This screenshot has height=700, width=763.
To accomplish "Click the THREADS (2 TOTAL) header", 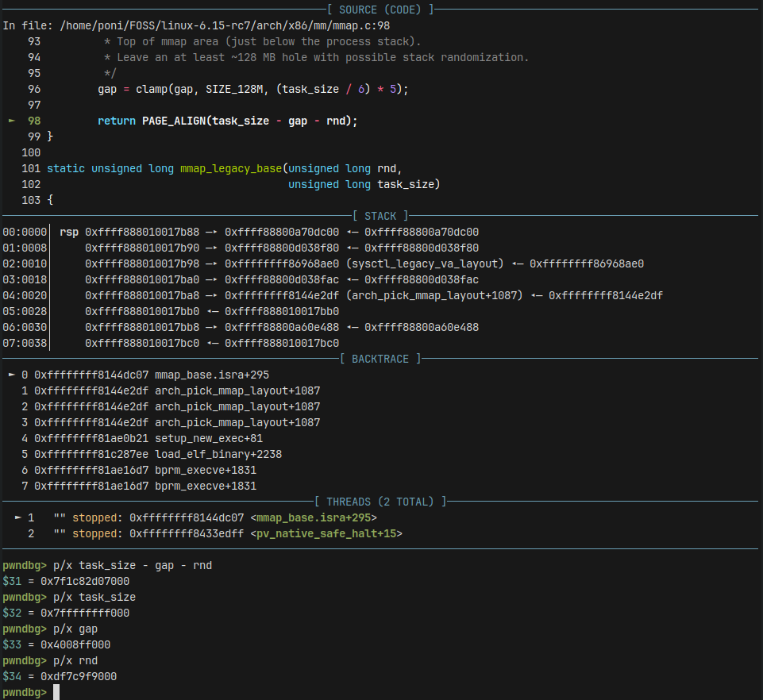I will (x=380, y=502).
